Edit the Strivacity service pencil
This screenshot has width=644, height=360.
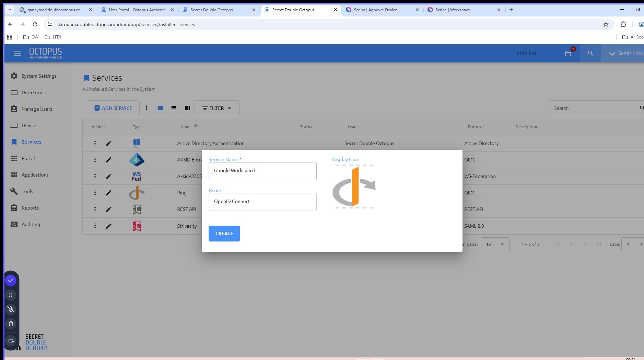point(109,226)
